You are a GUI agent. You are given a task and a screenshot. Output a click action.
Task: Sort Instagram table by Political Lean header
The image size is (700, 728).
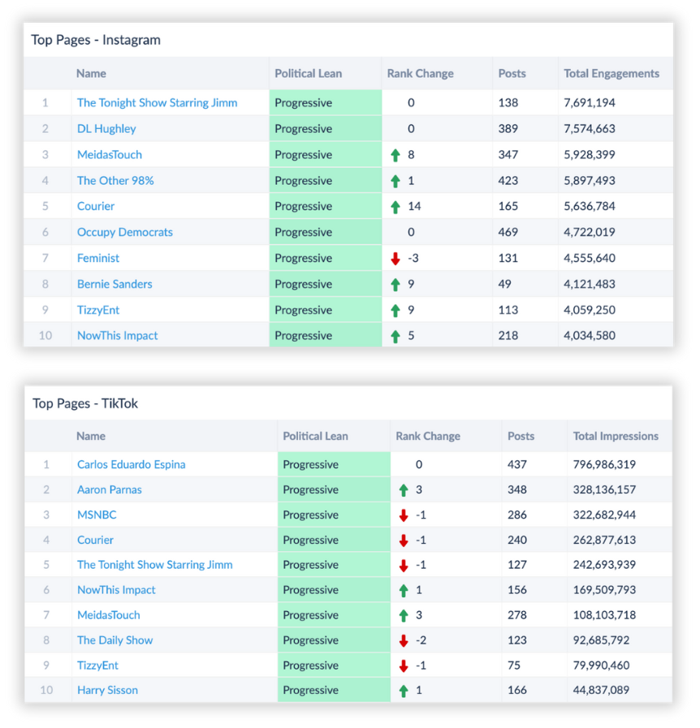(308, 73)
